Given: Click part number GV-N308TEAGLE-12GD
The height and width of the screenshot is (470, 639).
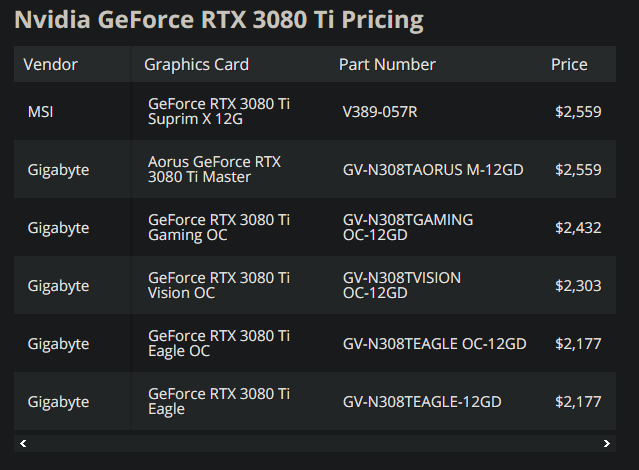Looking at the screenshot, I should pos(422,402).
